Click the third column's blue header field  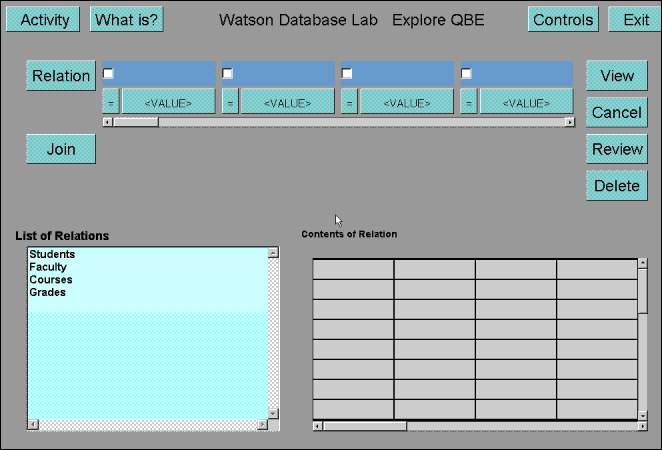398,74
